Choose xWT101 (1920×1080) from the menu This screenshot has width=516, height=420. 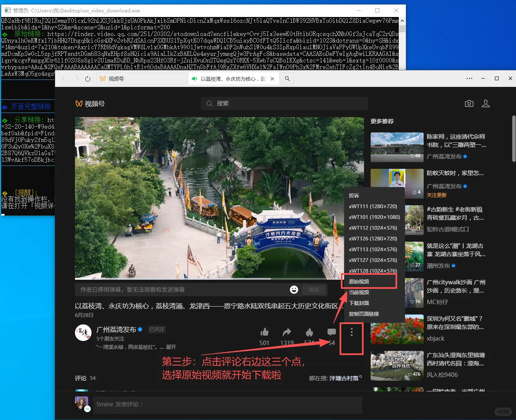coord(374,217)
